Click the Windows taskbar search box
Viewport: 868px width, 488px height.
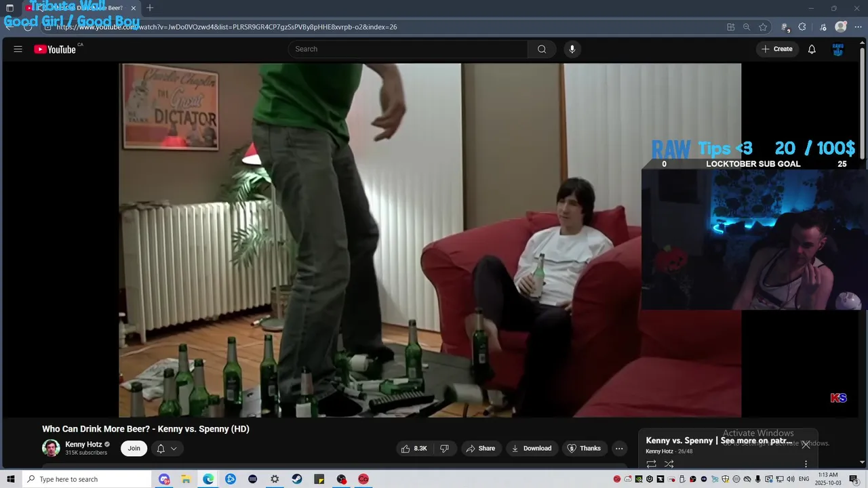[x=86, y=479]
